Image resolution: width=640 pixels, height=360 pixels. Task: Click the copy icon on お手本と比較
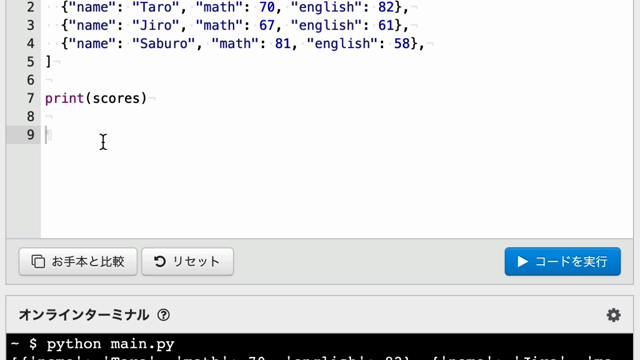coord(38,261)
